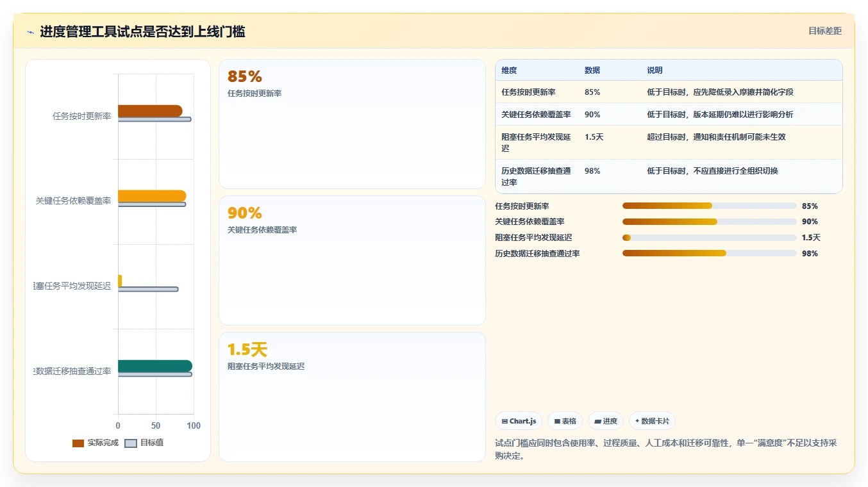This screenshot has width=868, height=487.
Task: Click the 目标差距 label in the header
Action: pyautogui.click(x=824, y=31)
